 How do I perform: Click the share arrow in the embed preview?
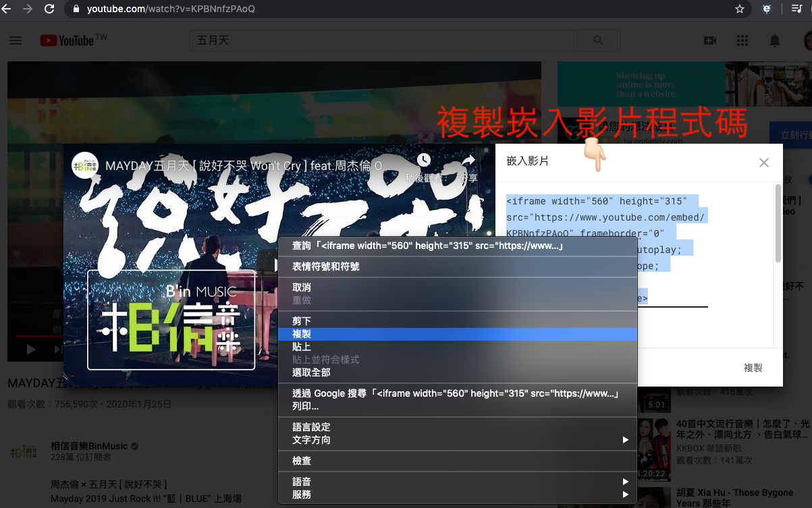(x=468, y=161)
